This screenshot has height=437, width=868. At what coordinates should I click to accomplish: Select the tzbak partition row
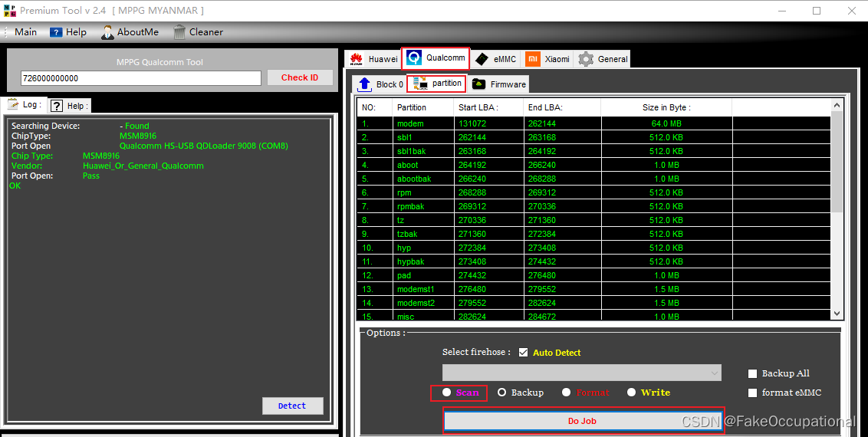[593, 234]
